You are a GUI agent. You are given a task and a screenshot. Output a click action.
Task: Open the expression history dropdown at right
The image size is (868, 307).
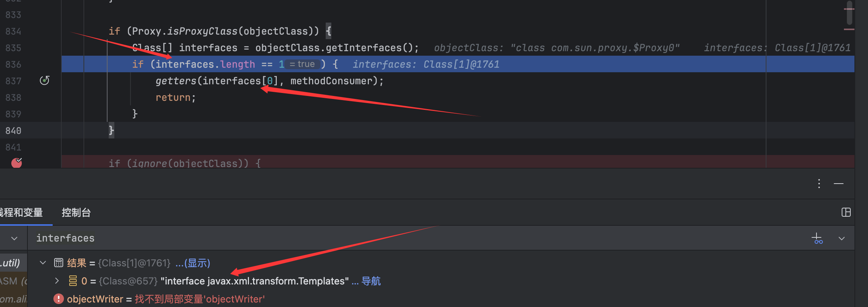click(x=842, y=238)
